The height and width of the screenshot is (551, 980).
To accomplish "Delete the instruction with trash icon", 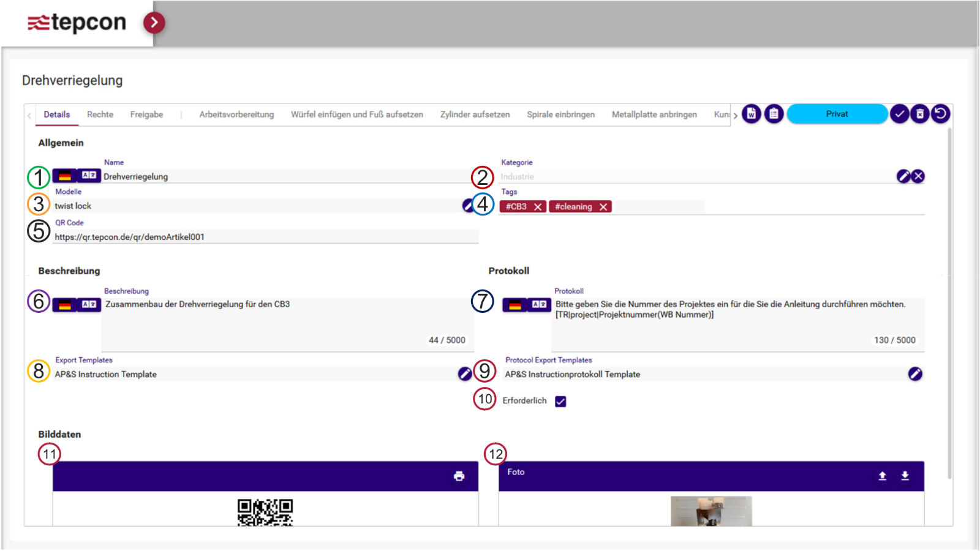I will (x=919, y=114).
